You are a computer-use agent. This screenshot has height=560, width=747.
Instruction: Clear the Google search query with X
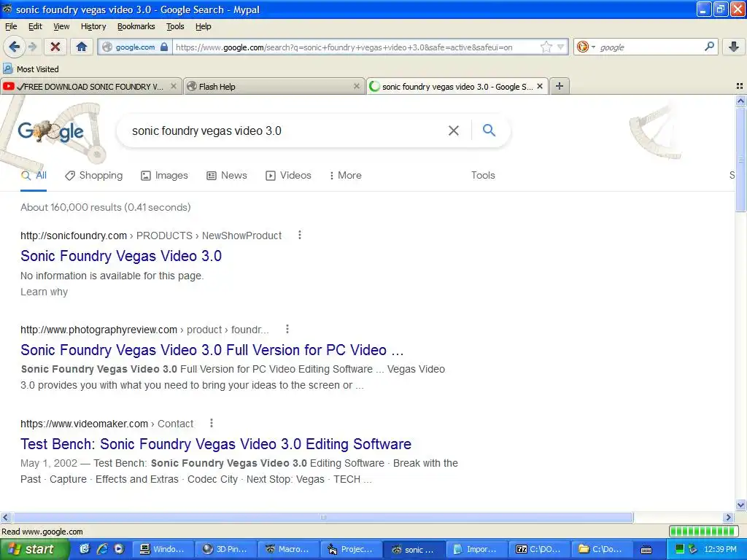pyautogui.click(x=454, y=131)
